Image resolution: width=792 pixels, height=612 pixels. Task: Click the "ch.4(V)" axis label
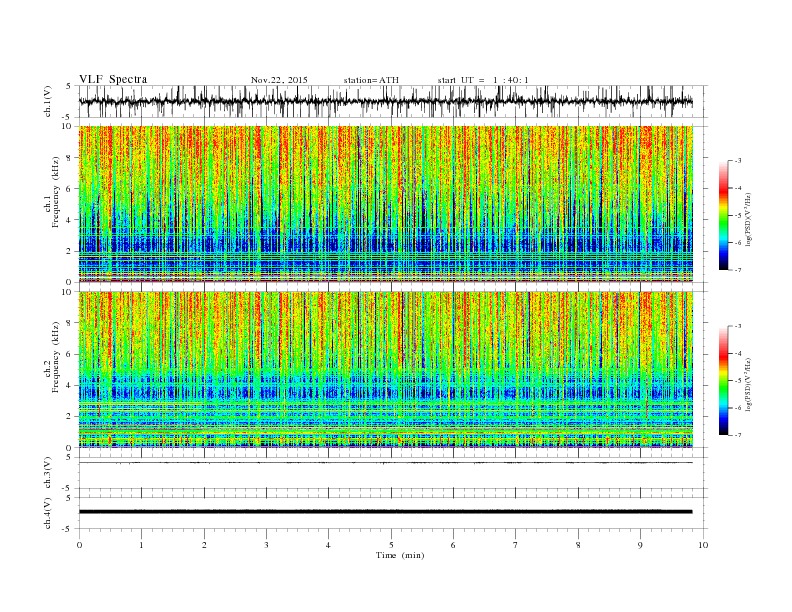point(48,513)
